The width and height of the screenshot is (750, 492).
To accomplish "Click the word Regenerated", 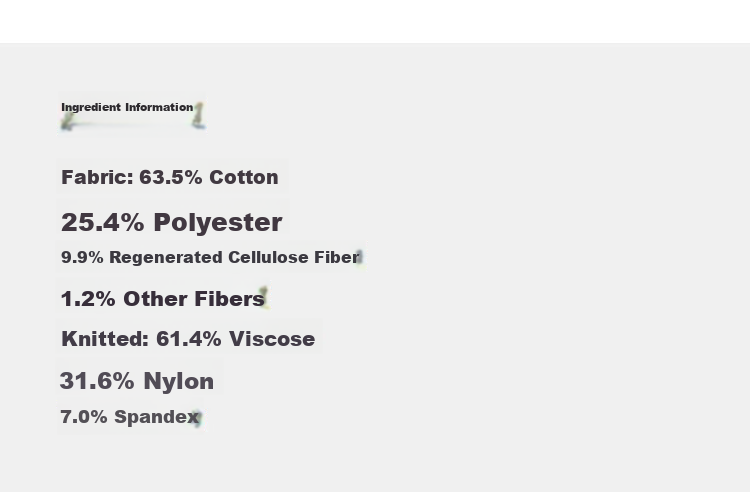I will 166,257.
